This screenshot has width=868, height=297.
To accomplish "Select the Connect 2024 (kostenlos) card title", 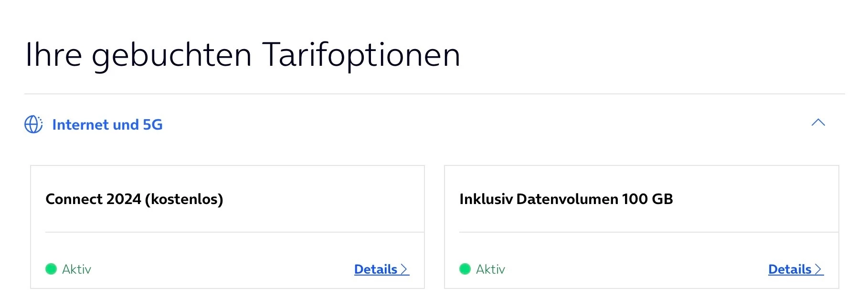I will coord(134,199).
